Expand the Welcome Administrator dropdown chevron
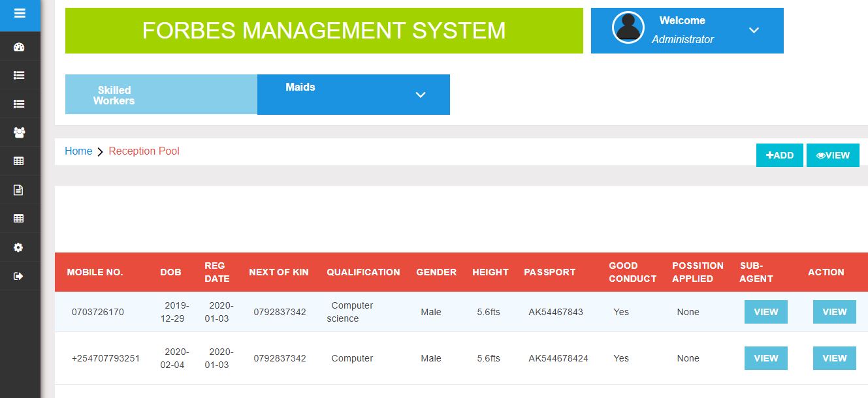 [754, 30]
